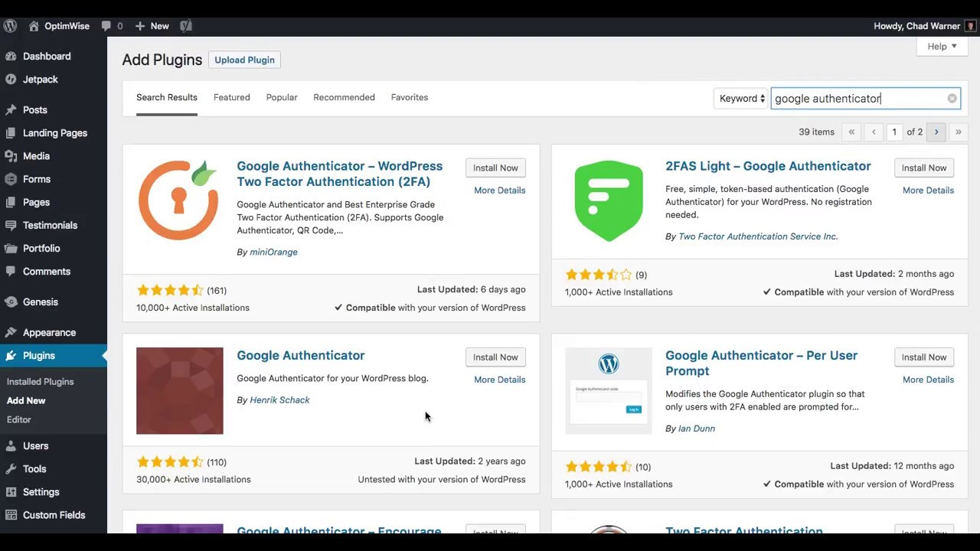
Task: Switch to the Favorites tab
Action: (x=410, y=98)
